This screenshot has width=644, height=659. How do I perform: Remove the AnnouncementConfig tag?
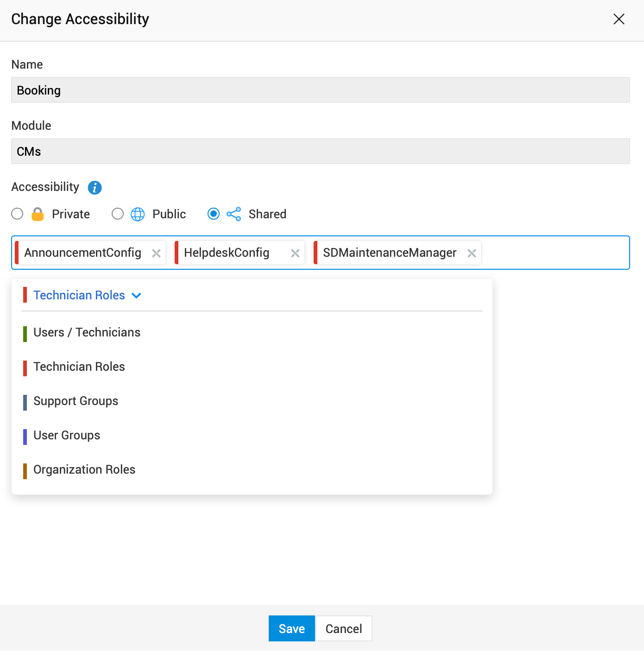click(156, 253)
